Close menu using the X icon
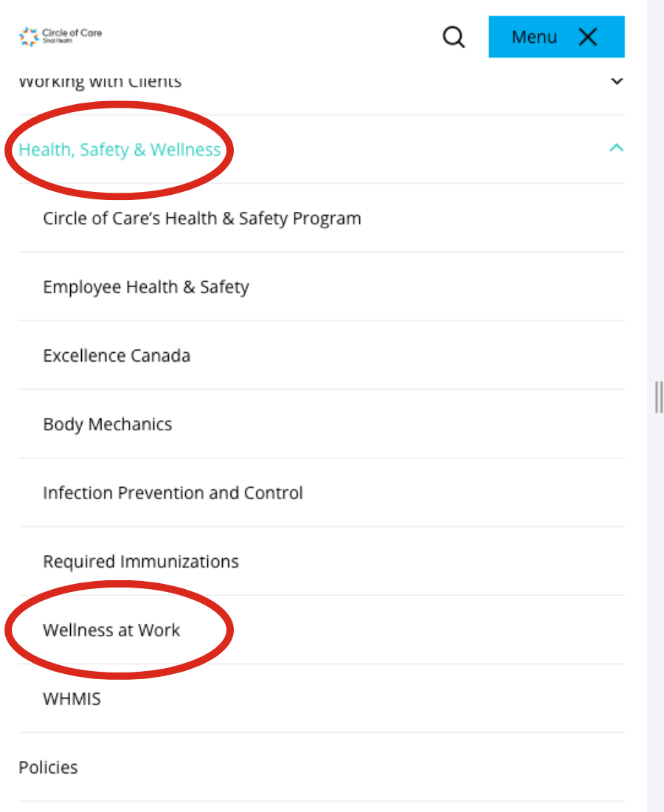Viewport: 664px width, 812px height. pos(588,37)
